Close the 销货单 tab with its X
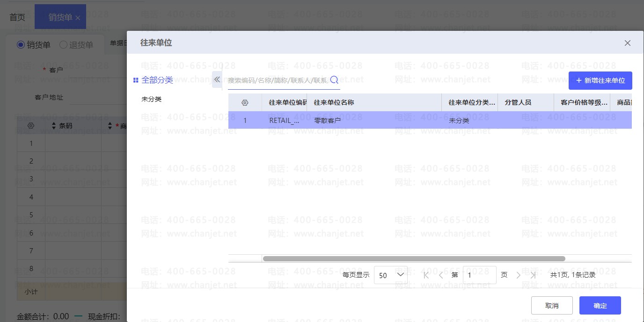 pos(78,18)
